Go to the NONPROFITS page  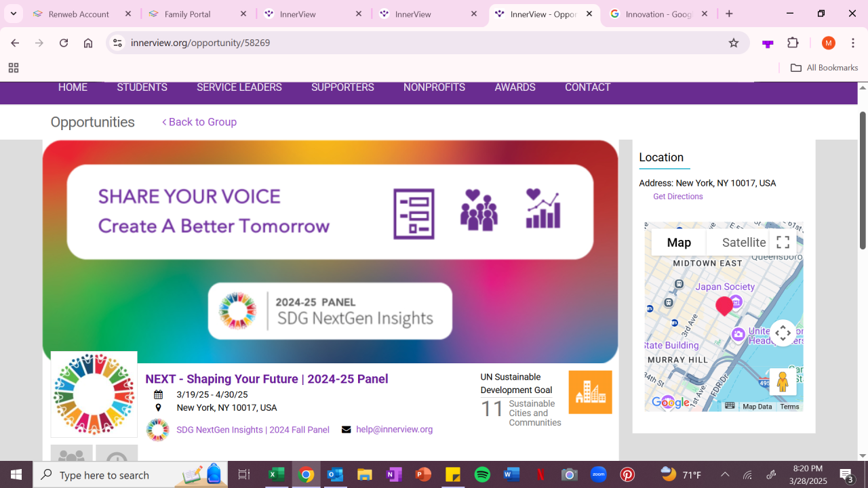(434, 87)
